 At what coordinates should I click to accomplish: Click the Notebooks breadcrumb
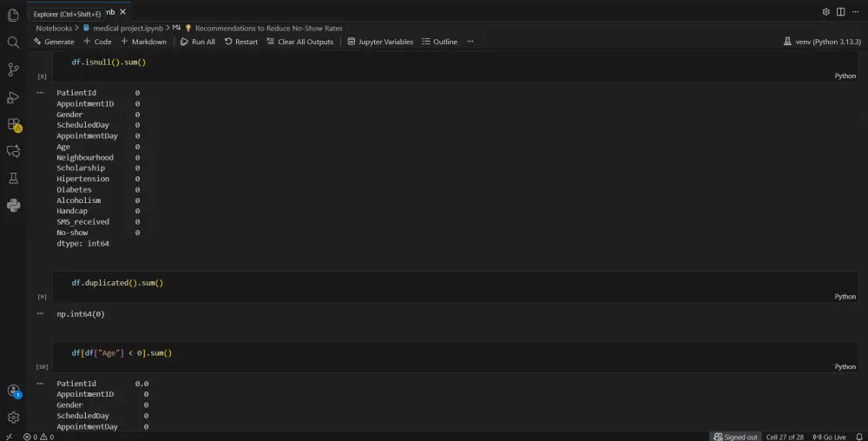[x=54, y=29]
